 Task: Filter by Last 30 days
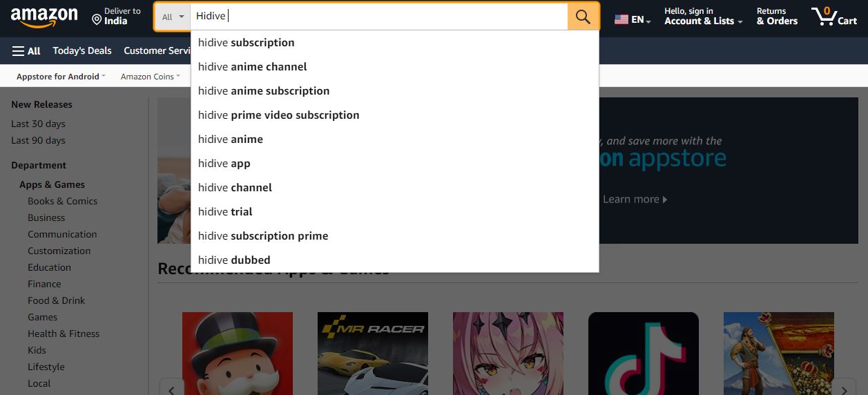[38, 124]
